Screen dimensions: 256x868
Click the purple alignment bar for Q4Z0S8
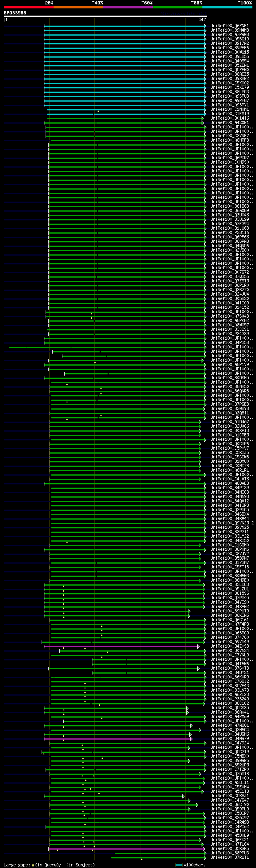click(122, 646)
